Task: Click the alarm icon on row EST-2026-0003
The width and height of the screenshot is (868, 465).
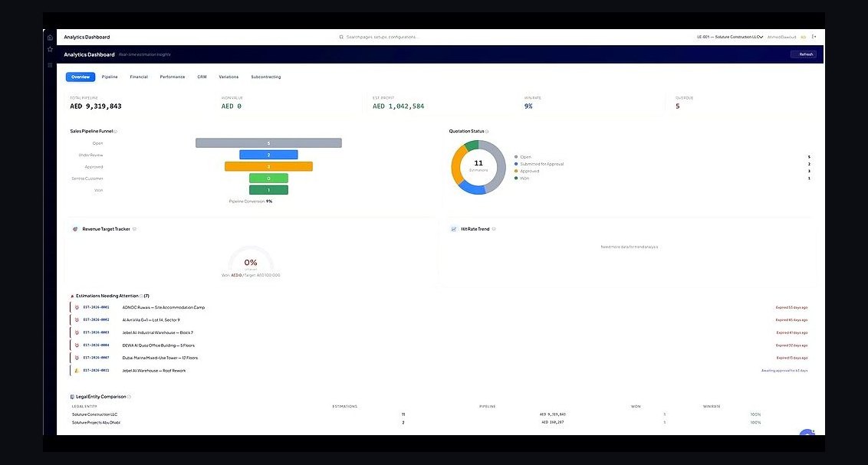Action: click(x=77, y=332)
